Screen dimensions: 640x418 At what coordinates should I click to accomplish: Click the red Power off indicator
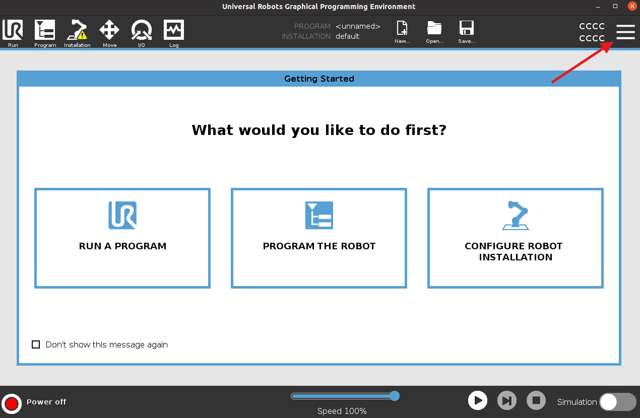tap(11, 403)
